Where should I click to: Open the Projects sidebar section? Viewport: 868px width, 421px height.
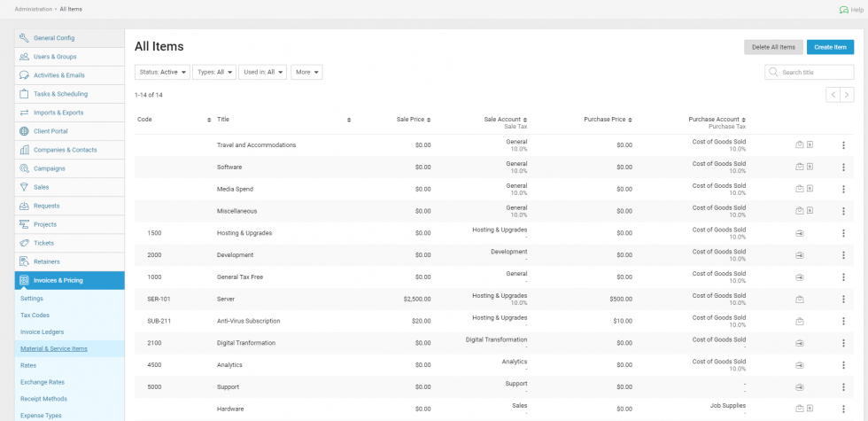[45, 224]
